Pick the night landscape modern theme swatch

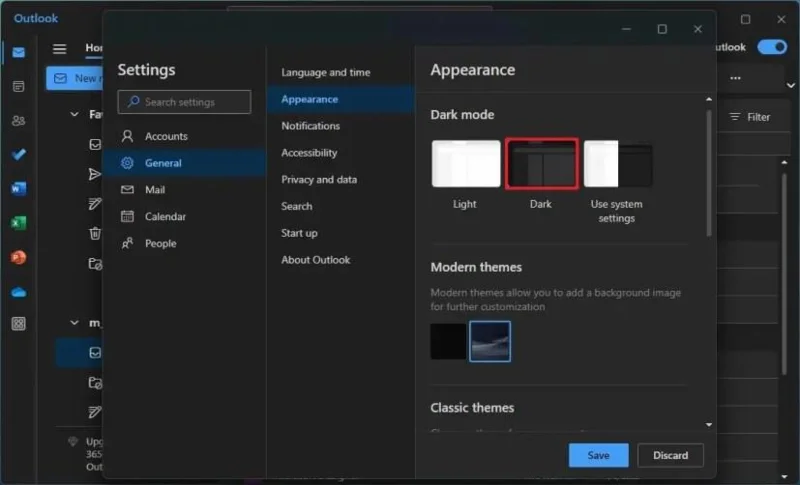[490, 341]
